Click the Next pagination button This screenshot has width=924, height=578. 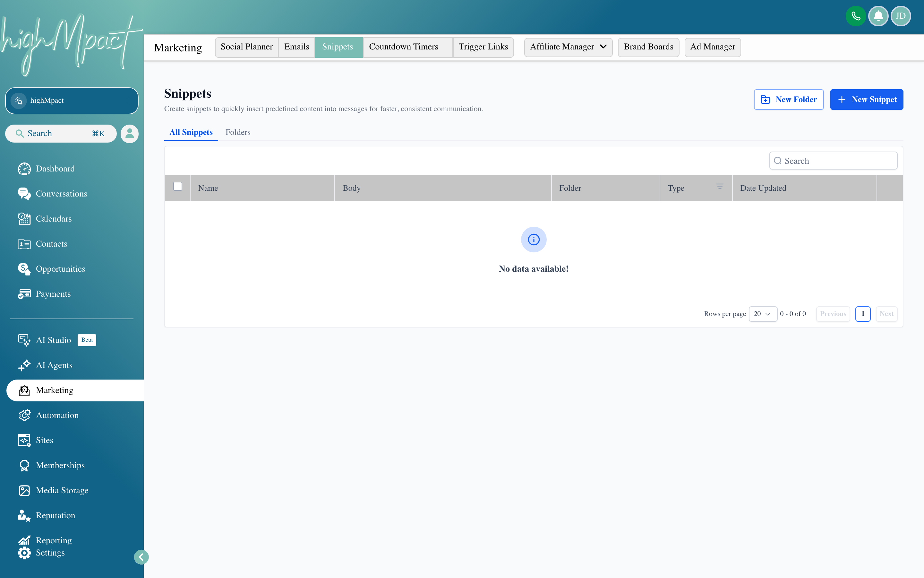point(886,314)
